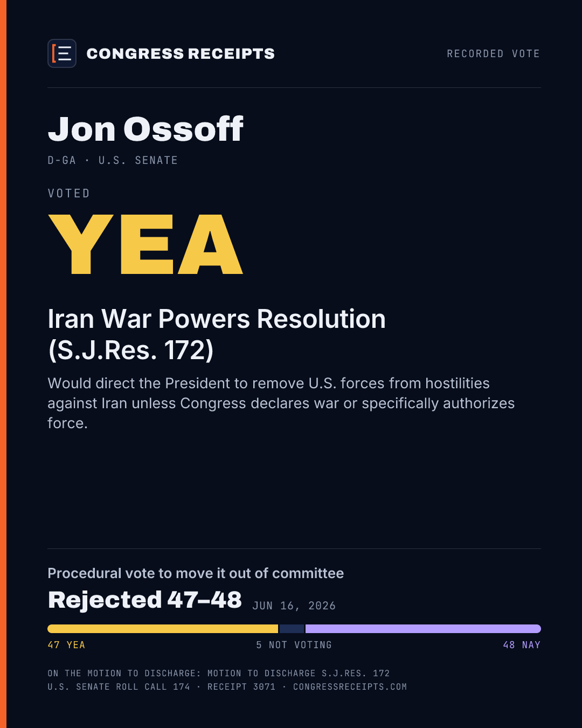582x728 pixels.
Task: Click the D-GA U.S. Senate subtitle
Action: pyautogui.click(x=113, y=160)
